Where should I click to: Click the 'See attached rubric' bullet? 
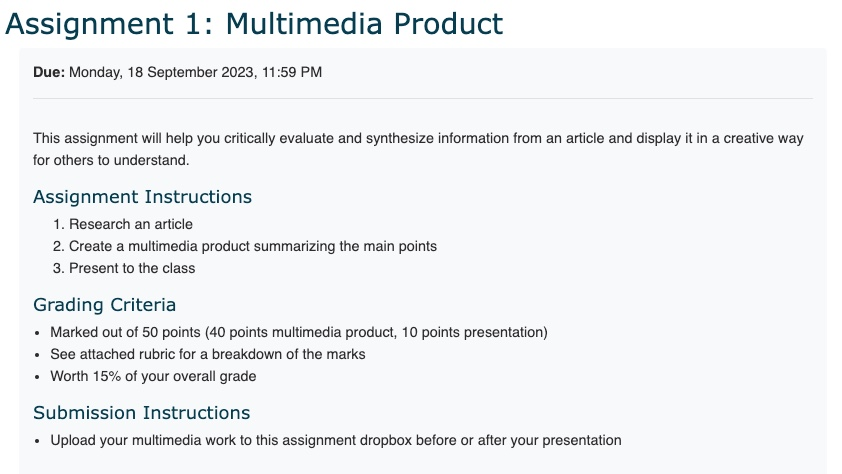pyautogui.click(x=207, y=354)
